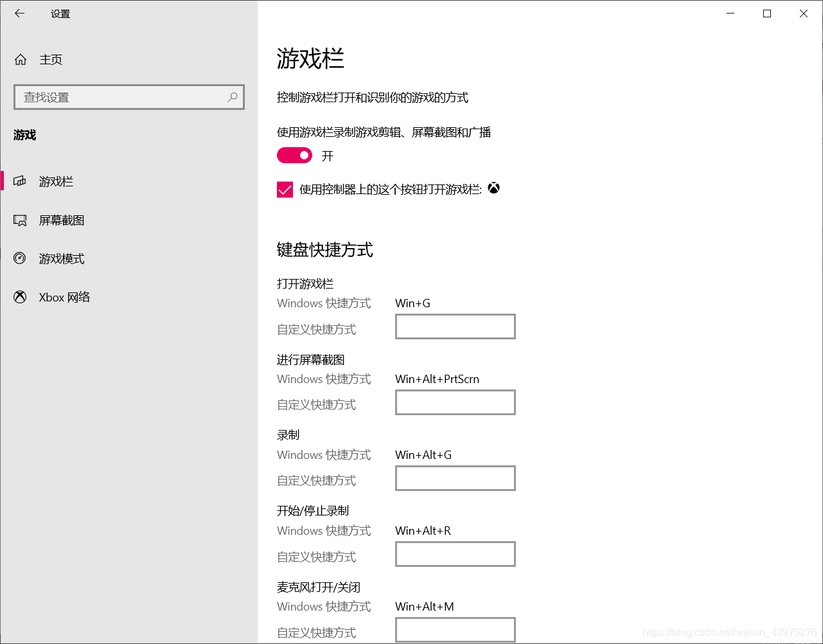The image size is (823, 644).
Task: Click the 进行屏幕截图 shortcut label
Action: (311, 359)
